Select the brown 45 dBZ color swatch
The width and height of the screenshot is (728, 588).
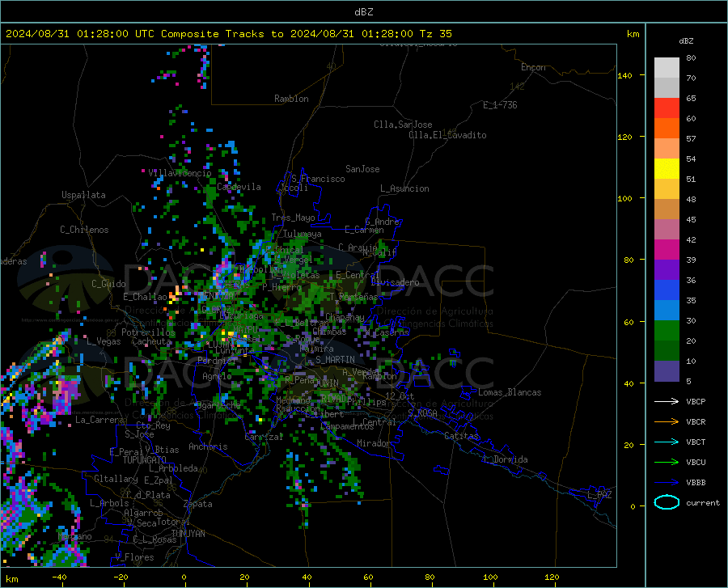pyautogui.click(x=667, y=209)
